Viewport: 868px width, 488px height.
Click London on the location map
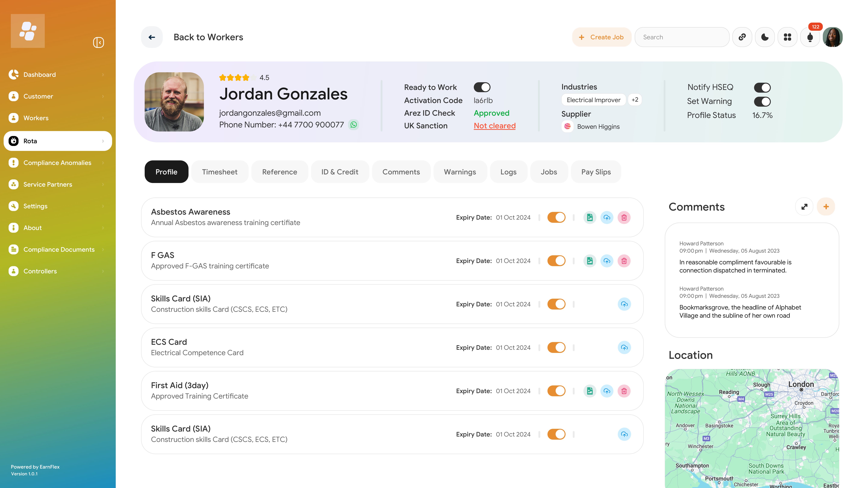[801, 385]
